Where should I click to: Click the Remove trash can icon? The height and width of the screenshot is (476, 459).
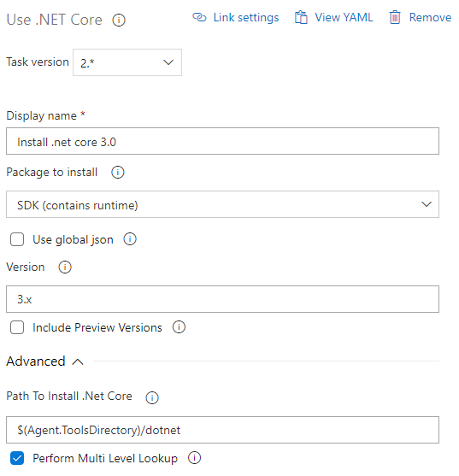[395, 17]
